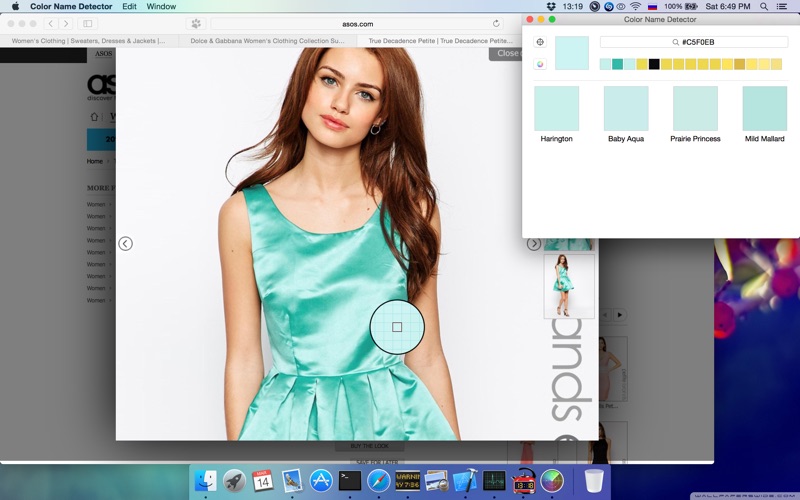Open the Dropbox menu bar icon
The image size is (800, 500).
click(551, 7)
